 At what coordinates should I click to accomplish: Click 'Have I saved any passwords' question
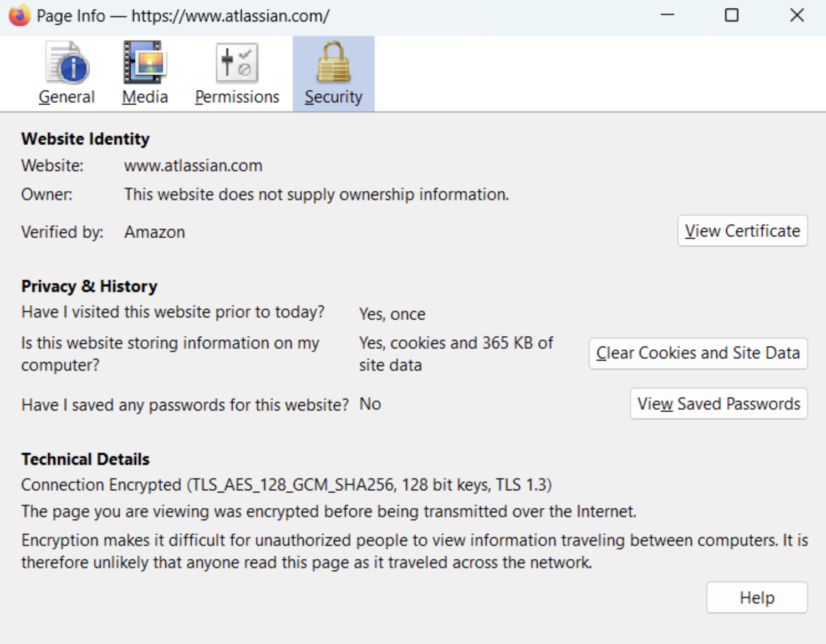click(185, 405)
